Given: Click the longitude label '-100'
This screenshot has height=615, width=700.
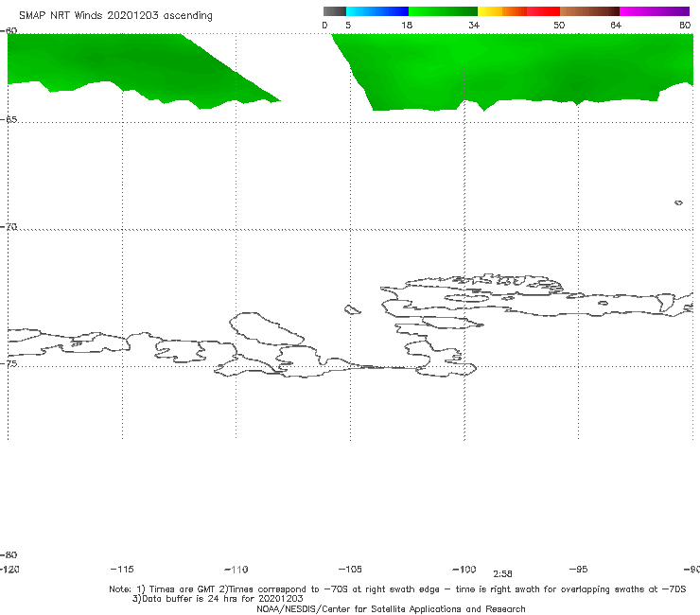Looking at the screenshot, I should point(464,569).
